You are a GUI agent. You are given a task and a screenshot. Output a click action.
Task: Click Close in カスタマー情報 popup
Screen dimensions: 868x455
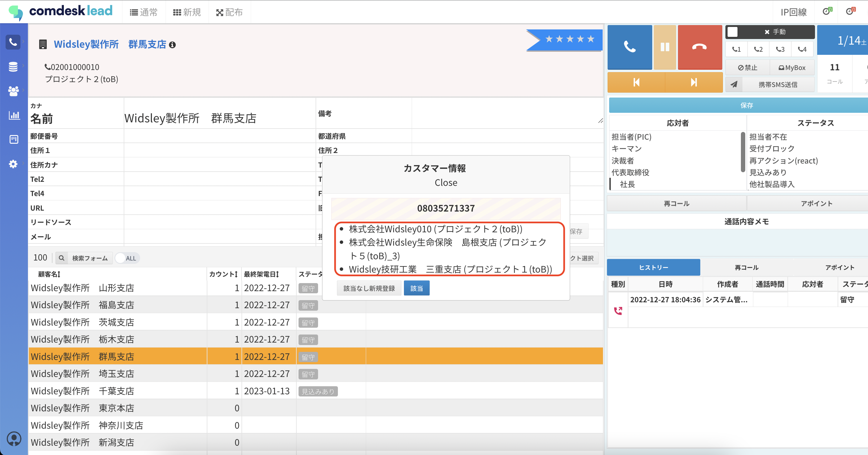(445, 182)
